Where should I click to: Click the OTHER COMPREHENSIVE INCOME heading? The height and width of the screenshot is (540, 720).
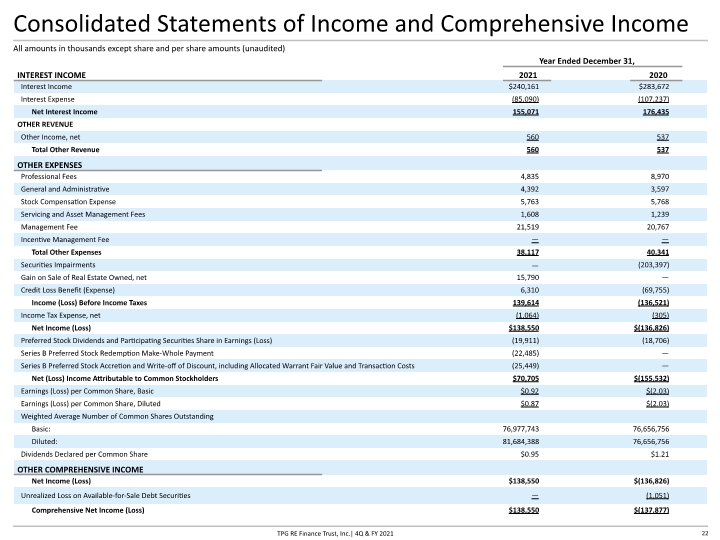pyautogui.click(x=80, y=469)
